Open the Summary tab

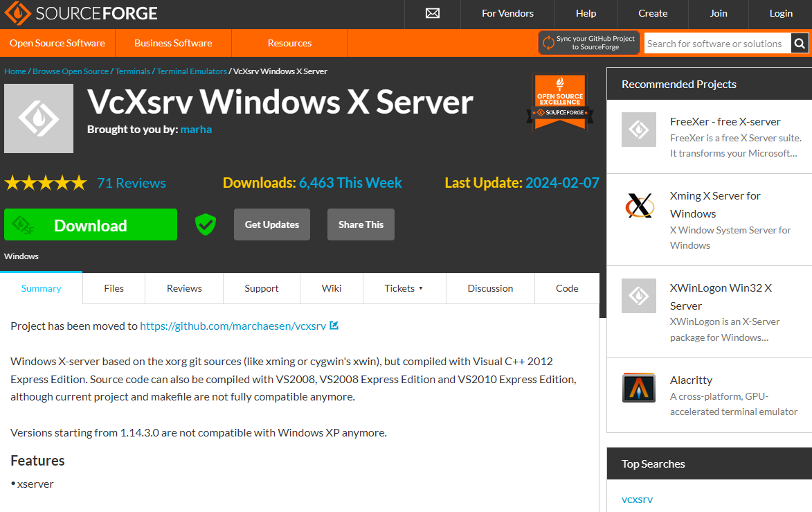[x=41, y=288]
